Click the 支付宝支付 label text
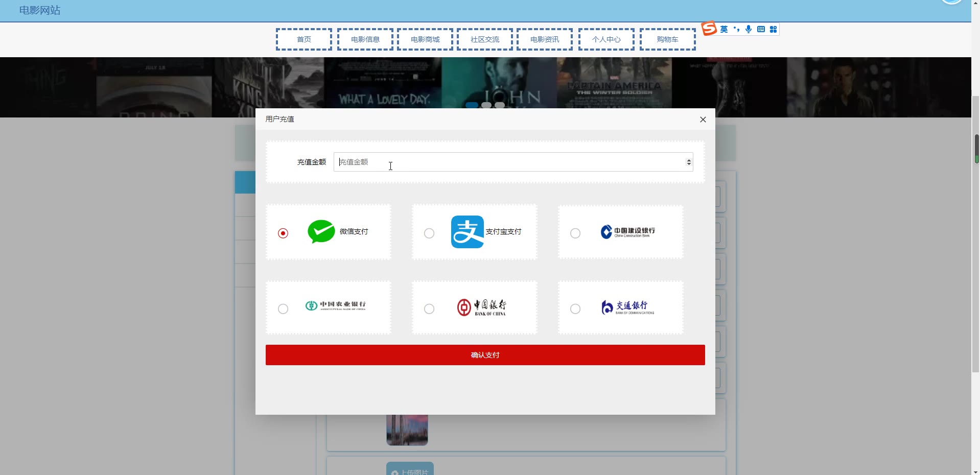Image resolution: width=980 pixels, height=475 pixels. (x=503, y=231)
